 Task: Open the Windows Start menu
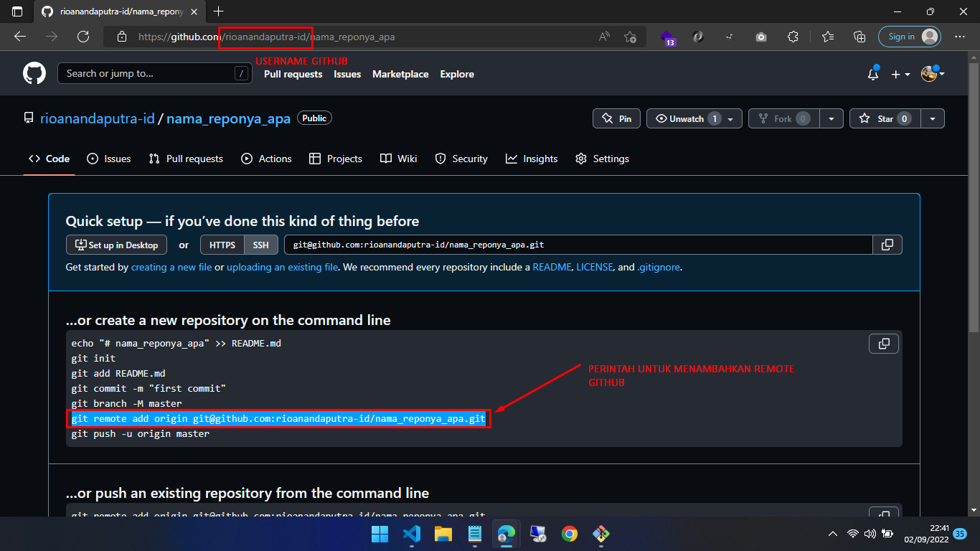pyautogui.click(x=380, y=534)
